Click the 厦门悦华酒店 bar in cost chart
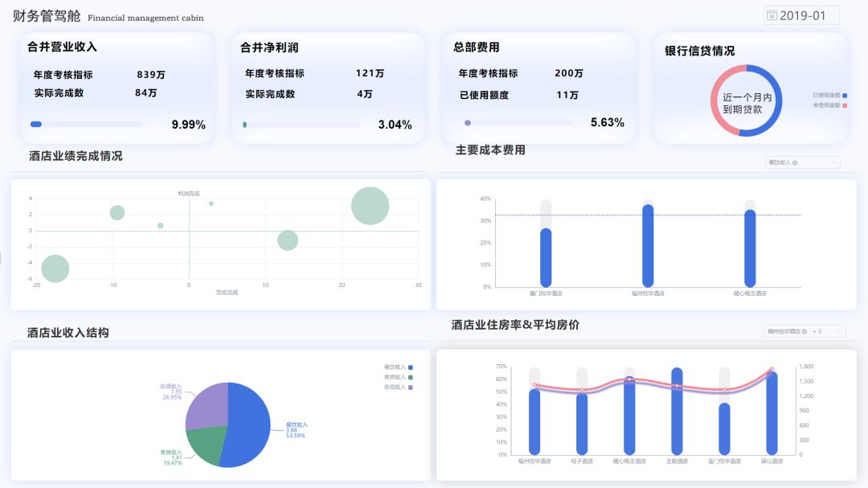Viewport: 868px width, 488px height. click(546, 257)
